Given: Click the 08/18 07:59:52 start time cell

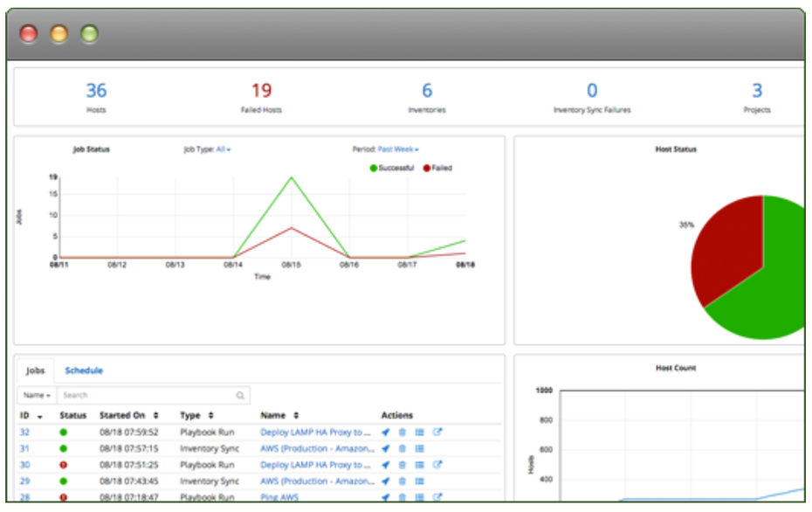Looking at the screenshot, I should tap(129, 432).
